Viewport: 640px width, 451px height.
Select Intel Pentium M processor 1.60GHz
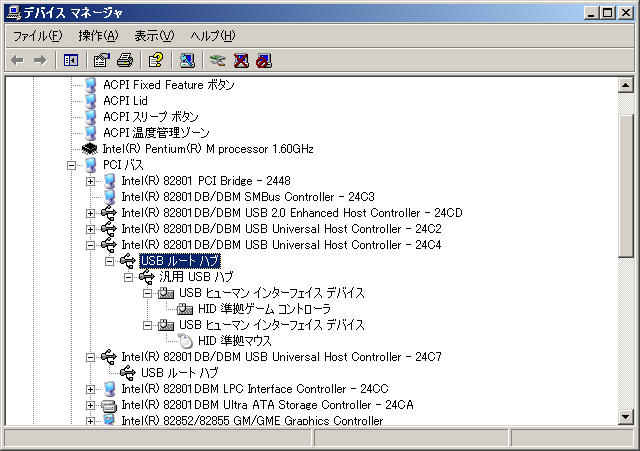208,149
